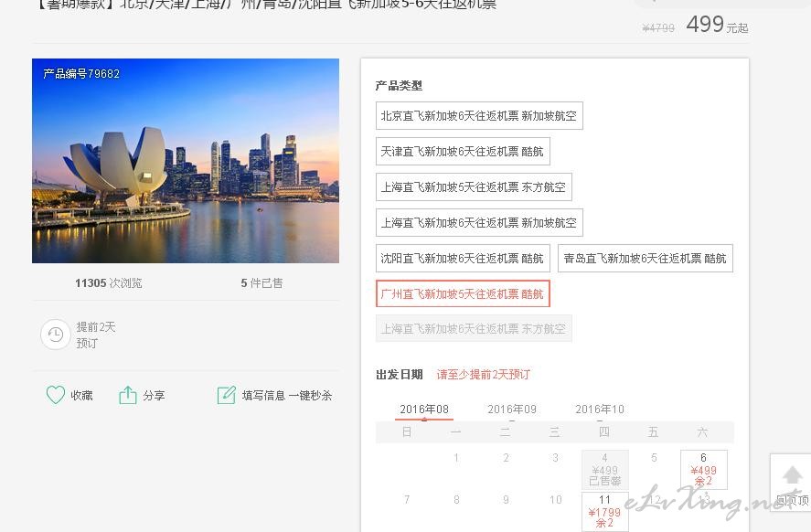811x532 pixels.
Task: Click the 499 元起 price text
Action: (717, 25)
